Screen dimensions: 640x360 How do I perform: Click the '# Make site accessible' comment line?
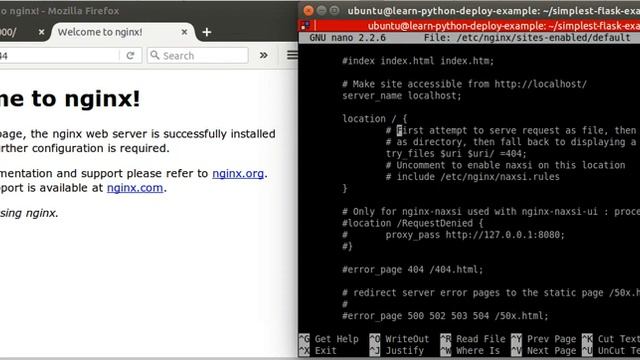point(464,84)
